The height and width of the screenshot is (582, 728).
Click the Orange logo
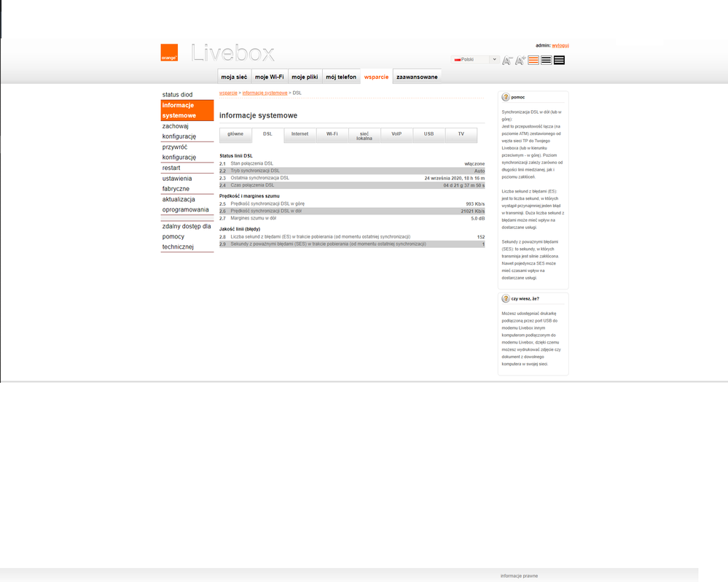click(x=169, y=53)
